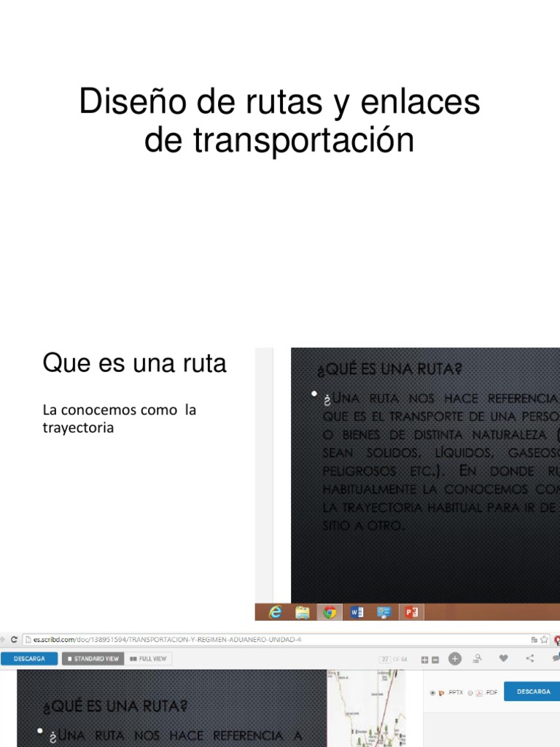The width and height of the screenshot is (560, 747).
Task: Open Microsoft Word from the taskbar
Action: 357,612
